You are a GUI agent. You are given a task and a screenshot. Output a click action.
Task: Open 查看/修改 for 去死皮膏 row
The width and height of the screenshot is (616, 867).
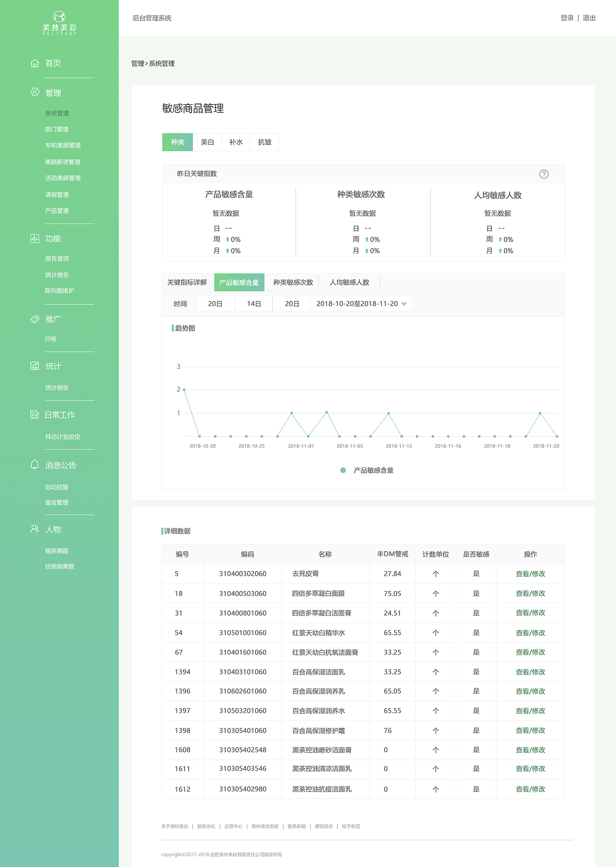[x=530, y=574]
